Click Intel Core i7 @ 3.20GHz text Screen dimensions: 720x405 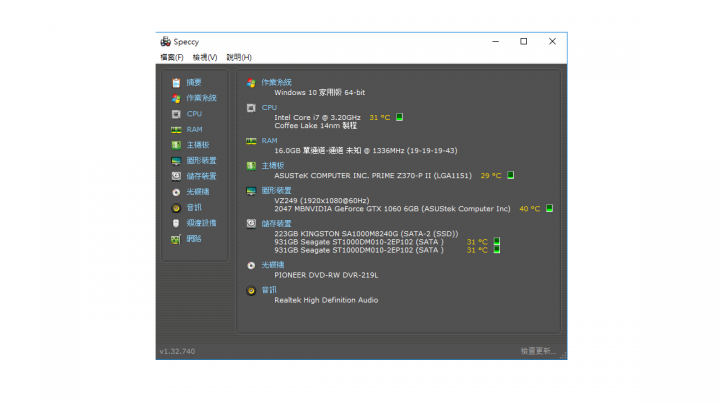(x=317, y=118)
